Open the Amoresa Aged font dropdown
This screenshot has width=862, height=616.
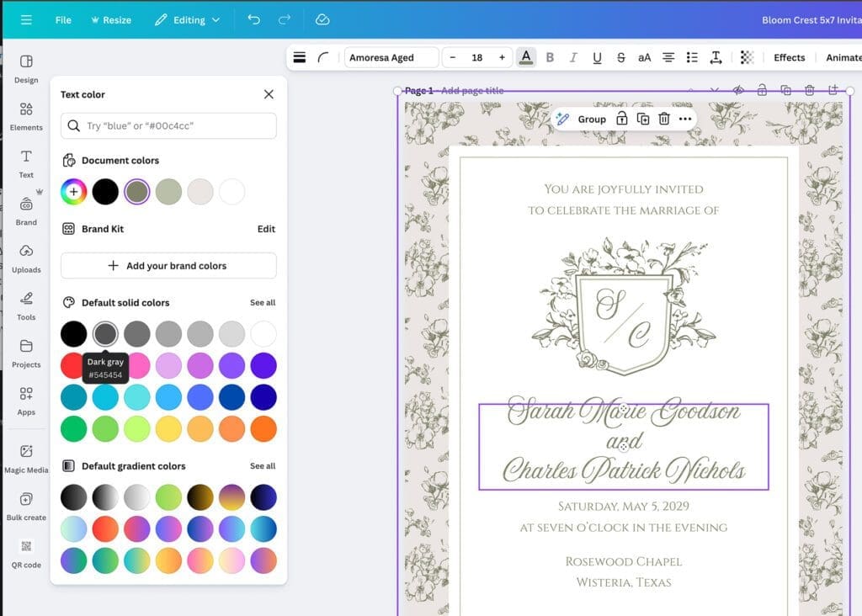click(391, 57)
